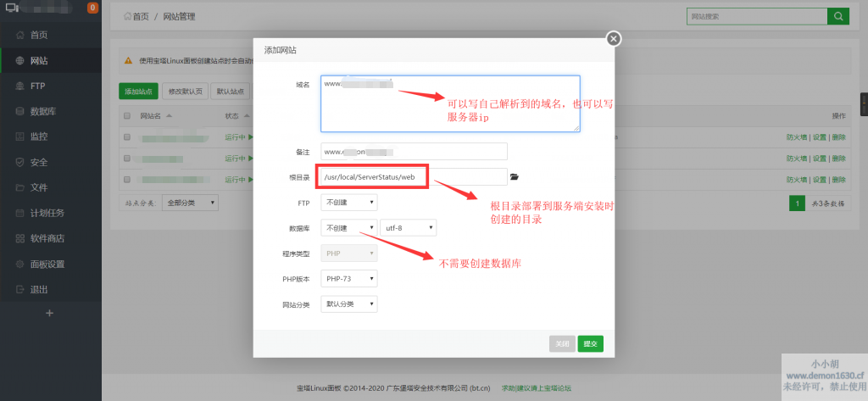Viewport: 868px width, 401px height.
Task: Toggle the select-all checkbox in table header
Action: pos(127,115)
